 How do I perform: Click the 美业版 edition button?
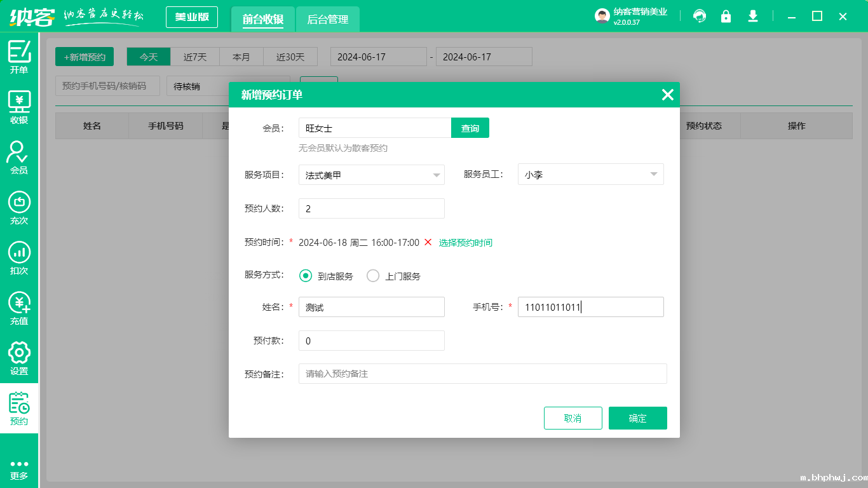point(192,17)
